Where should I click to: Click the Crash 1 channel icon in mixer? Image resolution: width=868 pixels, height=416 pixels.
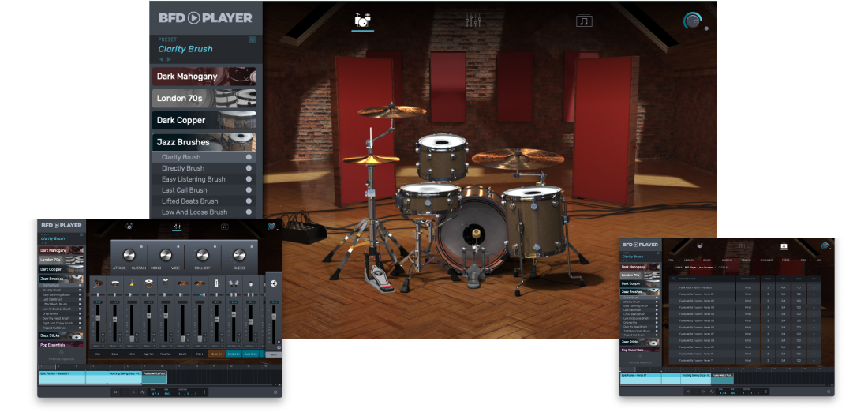point(183,283)
